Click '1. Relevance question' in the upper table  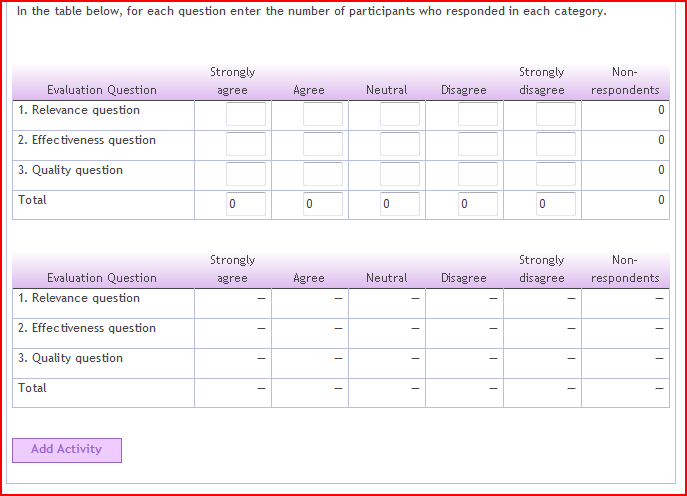[79, 110]
